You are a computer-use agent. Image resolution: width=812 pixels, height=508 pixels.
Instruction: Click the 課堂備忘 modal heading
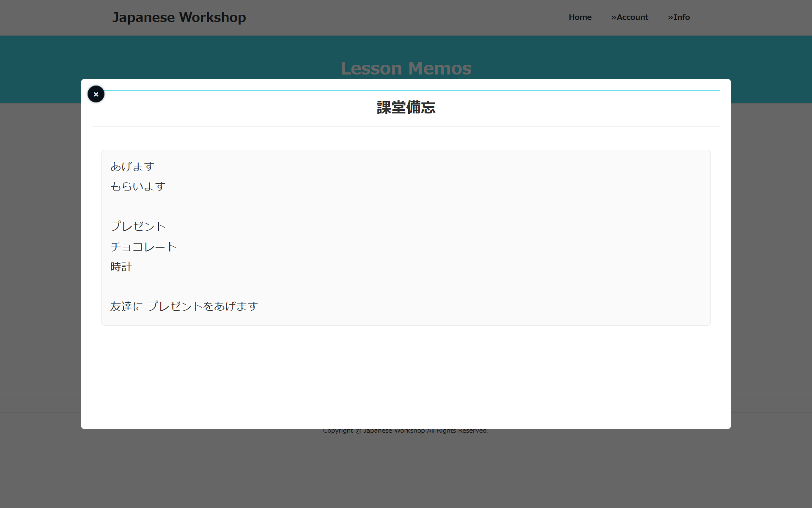(406, 108)
